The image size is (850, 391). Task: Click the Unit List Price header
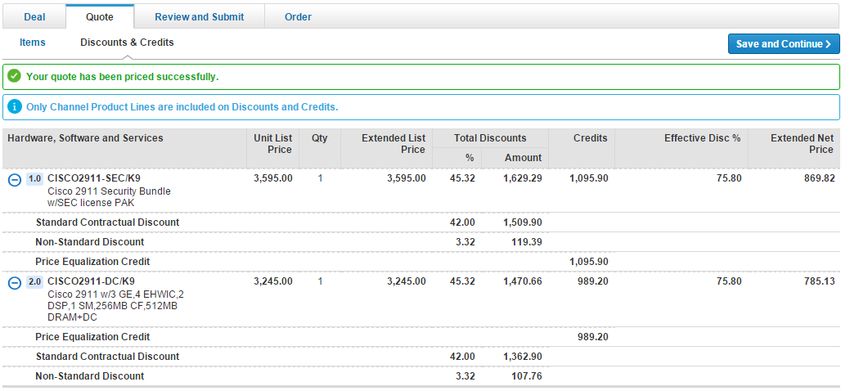[273, 144]
